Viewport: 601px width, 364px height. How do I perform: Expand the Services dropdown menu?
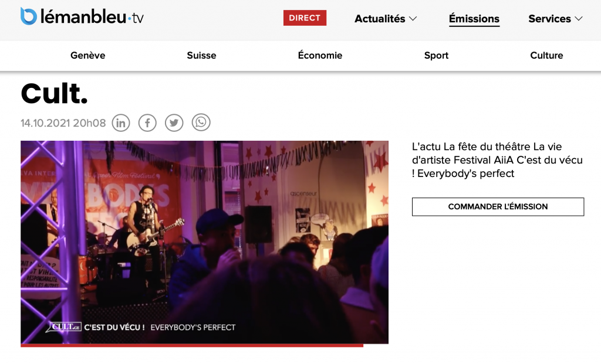pyautogui.click(x=555, y=19)
